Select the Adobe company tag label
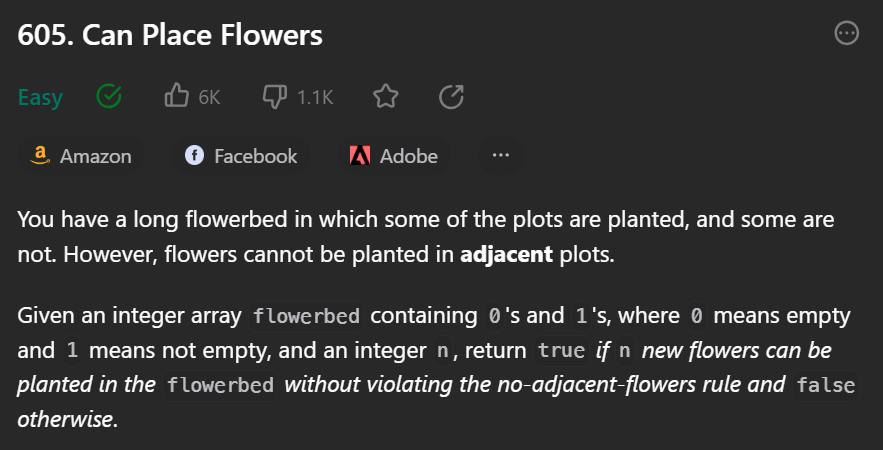The width and height of the screenshot is (883, 450). [x=408, y=156]
